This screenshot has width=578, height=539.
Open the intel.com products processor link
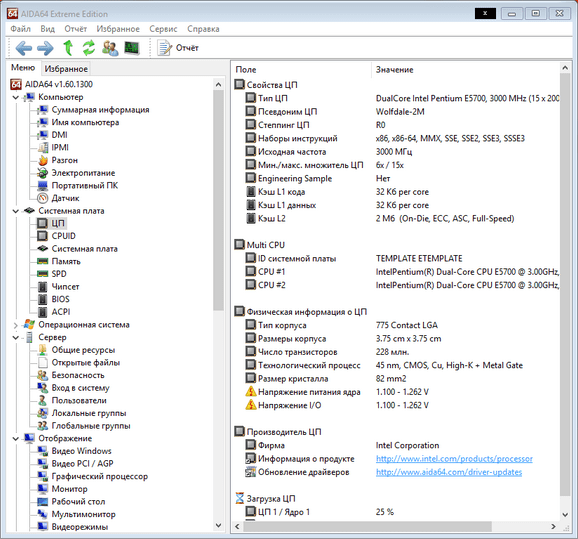pos(454,459)
